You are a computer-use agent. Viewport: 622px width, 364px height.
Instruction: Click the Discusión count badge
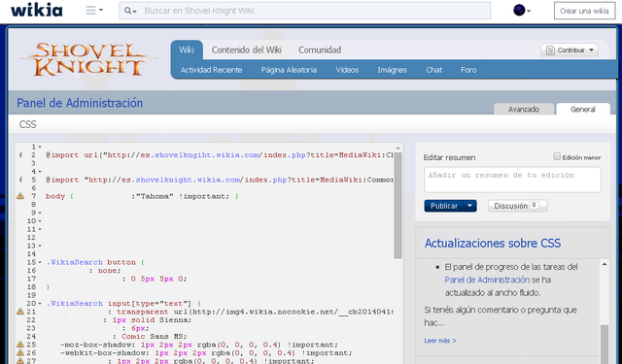click(x=535, y=205)
